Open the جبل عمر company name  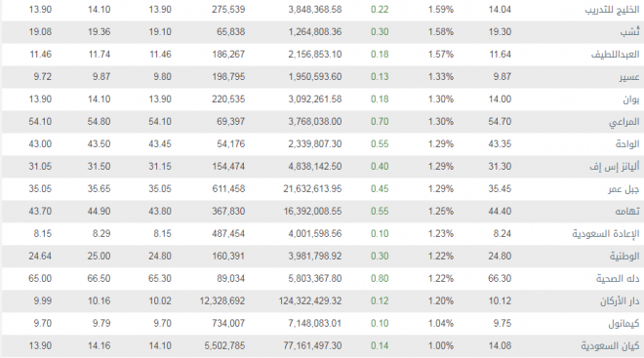(x=624, y=189)
